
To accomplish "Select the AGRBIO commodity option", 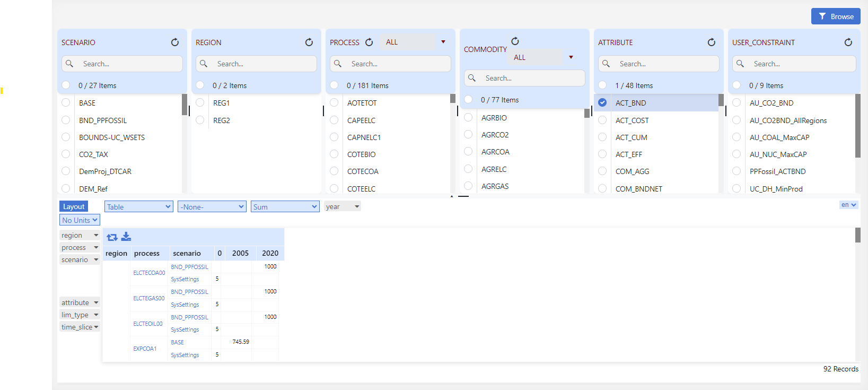I will [468, 118].
